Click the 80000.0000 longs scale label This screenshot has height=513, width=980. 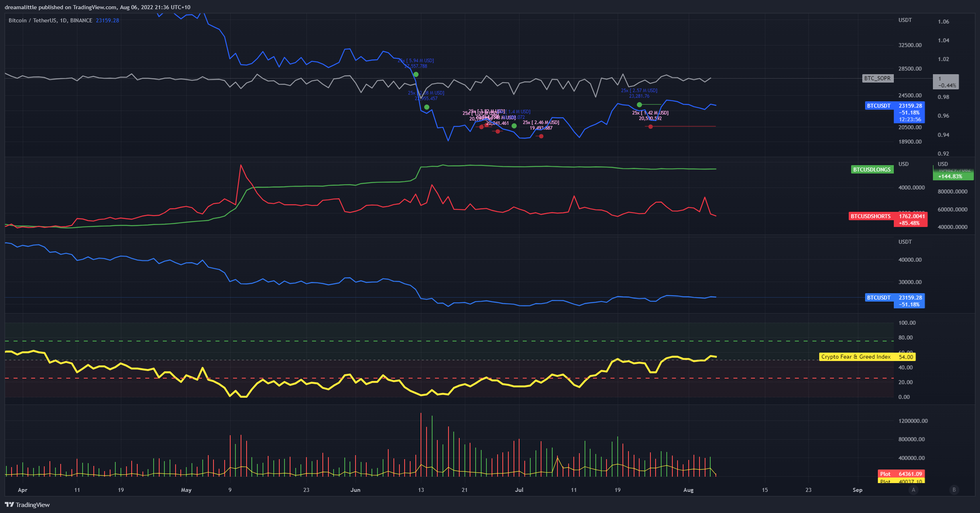click(x=952, y=191)
